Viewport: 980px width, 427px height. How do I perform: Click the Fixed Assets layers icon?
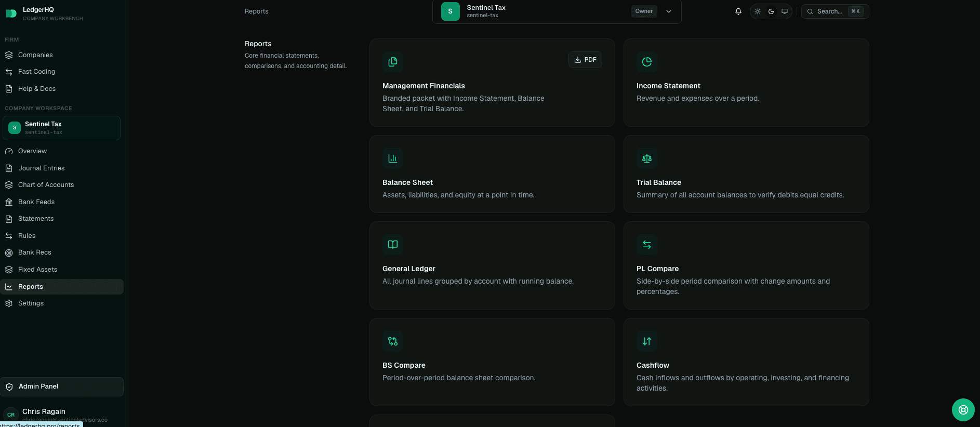[x=9, y=270]
